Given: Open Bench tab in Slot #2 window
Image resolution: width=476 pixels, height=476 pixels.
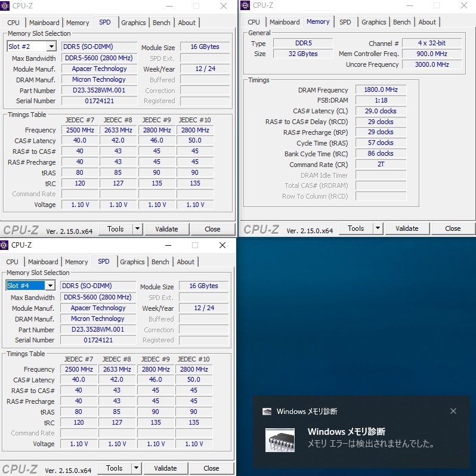Looking at the screenshot, I should (x=162, y=23).
